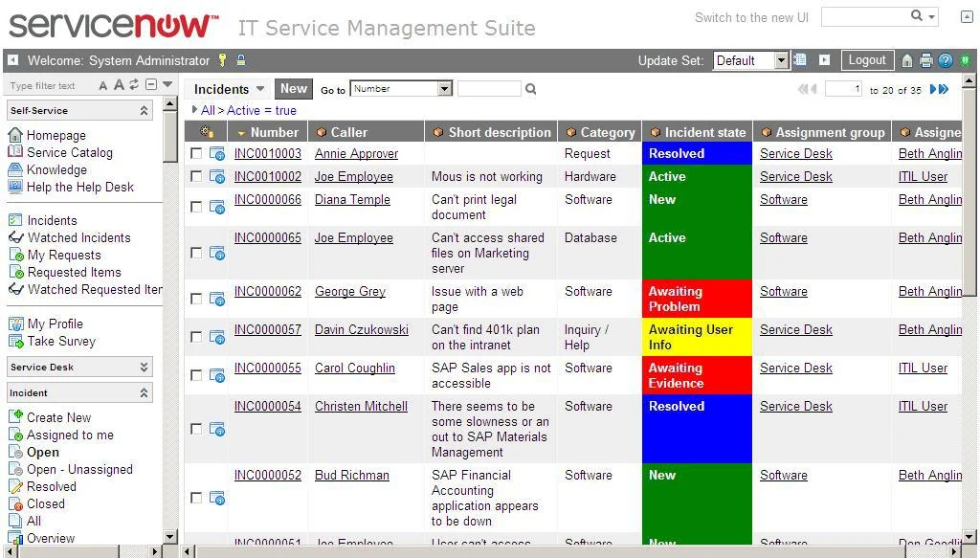980x558 pixels.
Task: Click the impersonate user key icon
Action: pos(222,60)
